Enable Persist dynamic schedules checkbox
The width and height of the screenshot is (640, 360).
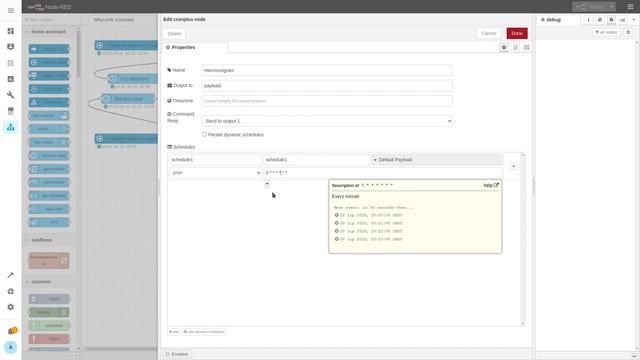[204, 134]
